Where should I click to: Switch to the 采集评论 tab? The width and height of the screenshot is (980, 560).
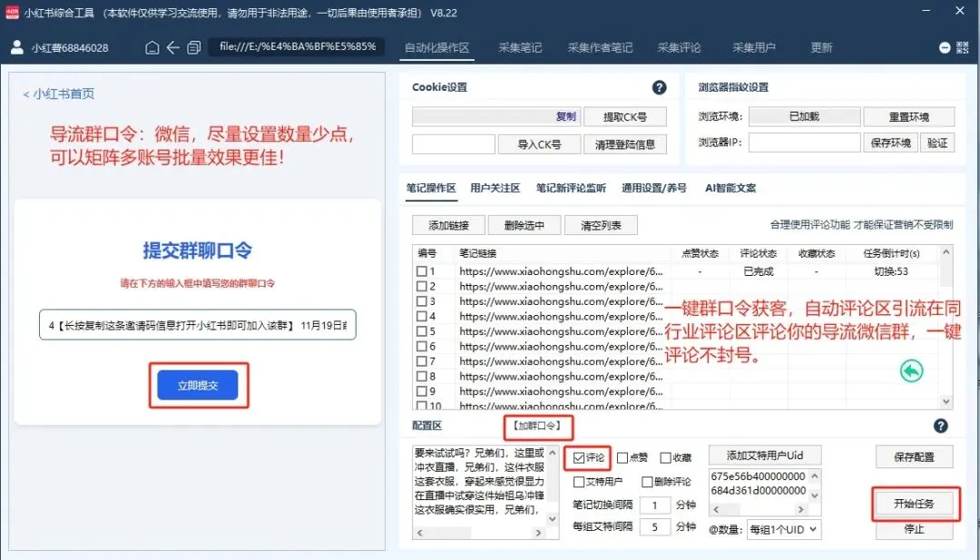(679, 47)
